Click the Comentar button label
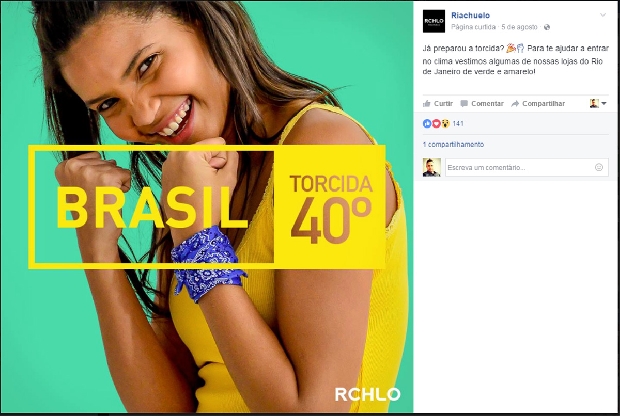The image size is (620, 416). [x=488, y=104]
